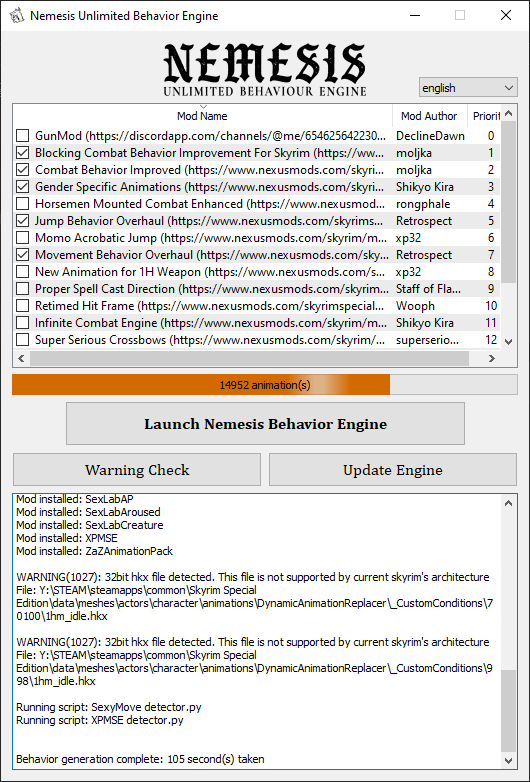This screenshot has height=782, width=530.
Task: Click 'Behavior generation complete' log line
Action: point(140,759)
